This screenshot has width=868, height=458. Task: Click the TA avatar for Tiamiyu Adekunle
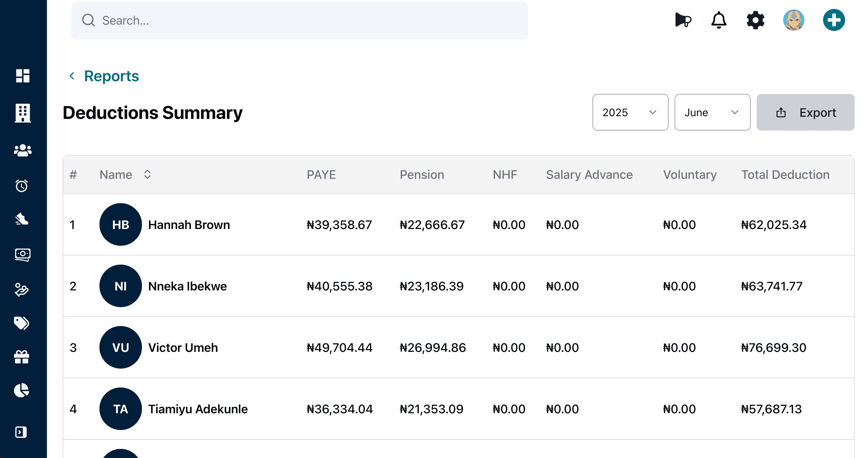click(121, 408)
